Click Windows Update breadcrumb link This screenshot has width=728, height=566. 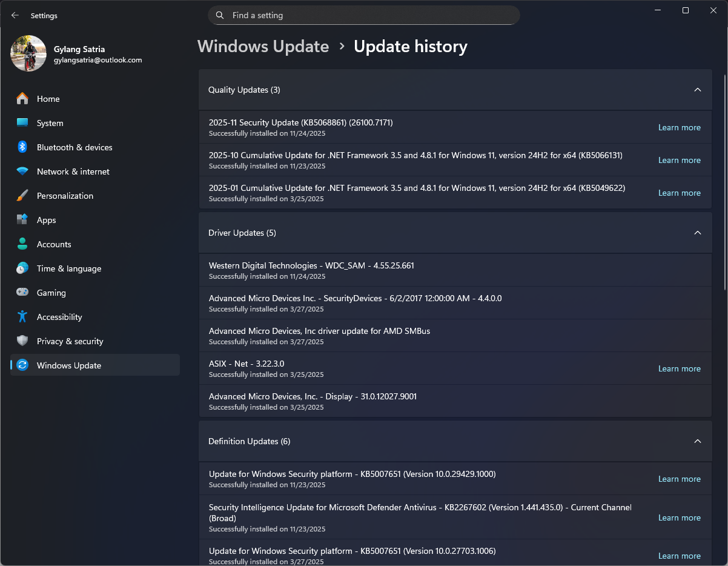[263, 47]
